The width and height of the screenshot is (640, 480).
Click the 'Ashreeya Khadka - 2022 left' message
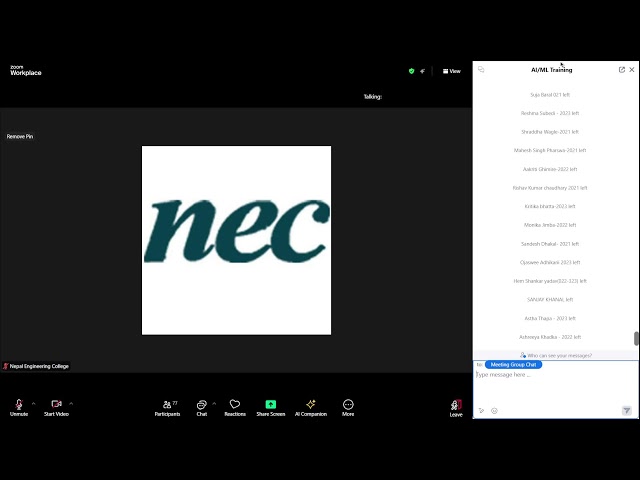pos(550,337)
